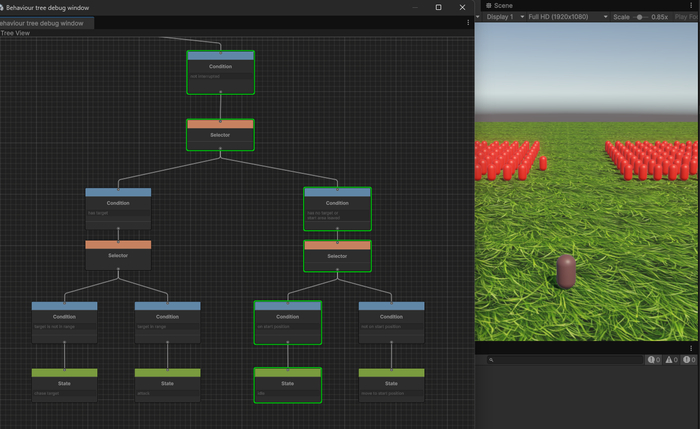The height and width of the screenshot is (429, 700).
Task: Open the debug window three-dot options menu
Action: (x=468, y=22)
